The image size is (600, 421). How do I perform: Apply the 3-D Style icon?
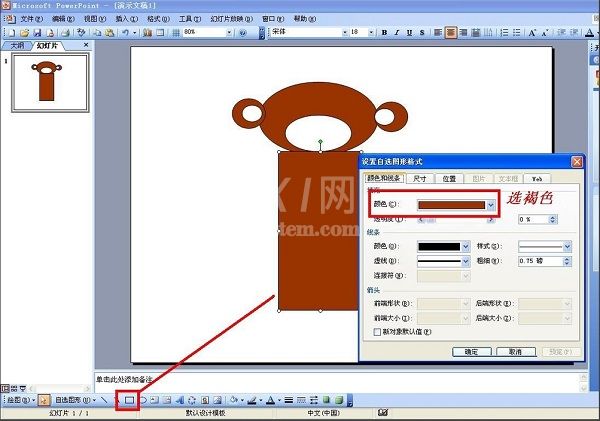point(339,400)
